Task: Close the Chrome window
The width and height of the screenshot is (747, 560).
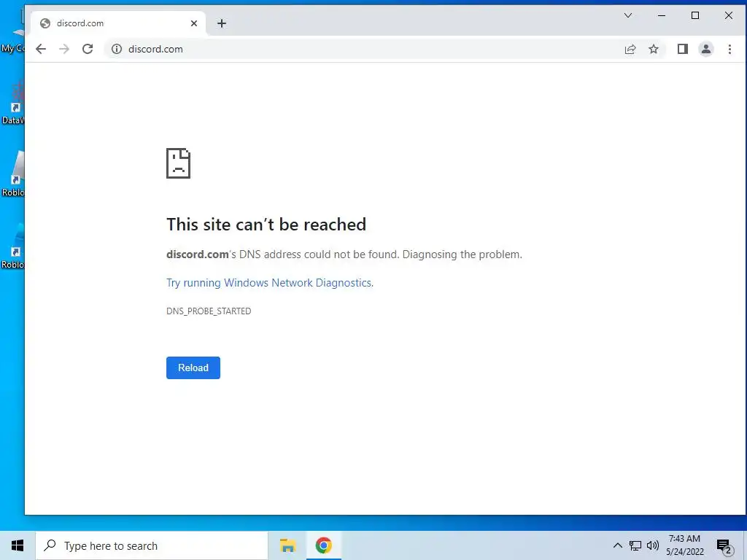Action: point(729,15)
